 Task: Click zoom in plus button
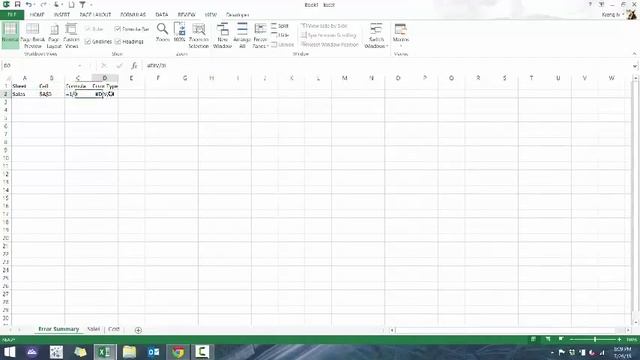click(619, 339)
